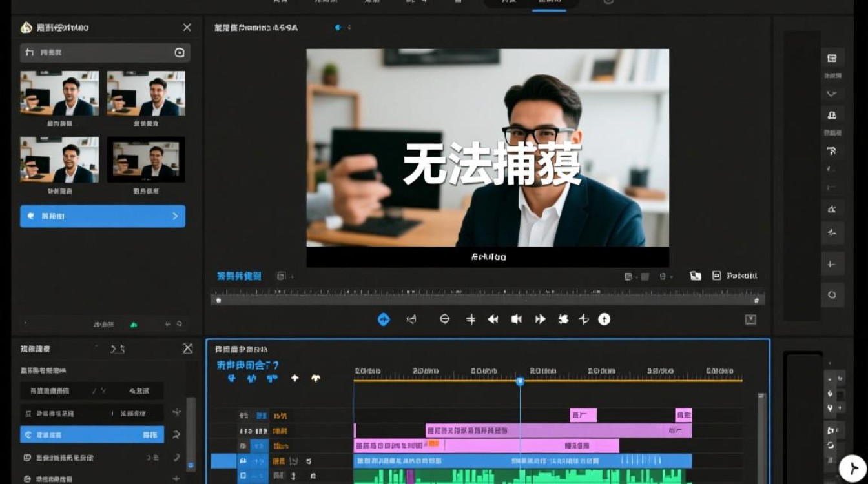Open the search filter dropdown in the media panel
This screenshot has width=868, height=484.
(x=180, y=53)
